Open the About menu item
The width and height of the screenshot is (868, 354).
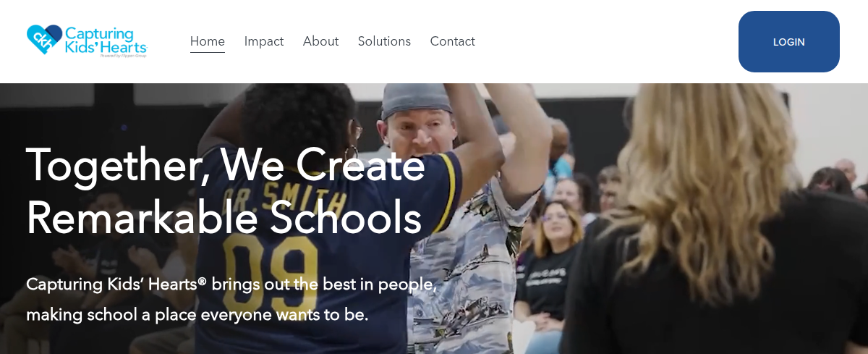[320, 41]
